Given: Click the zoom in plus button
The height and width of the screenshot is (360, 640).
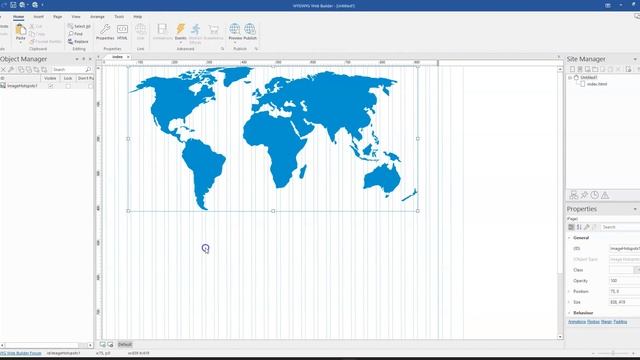Looking at the screenshot, I should [634, 353].
